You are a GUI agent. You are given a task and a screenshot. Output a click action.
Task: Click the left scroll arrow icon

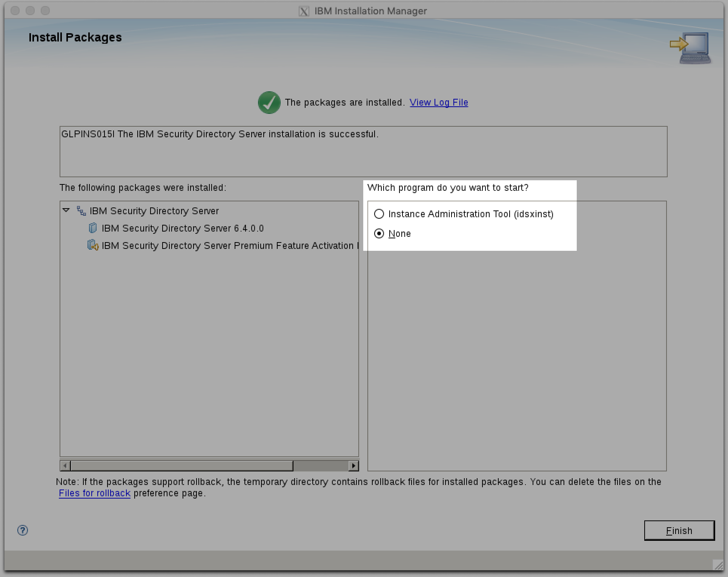(64, 466)
